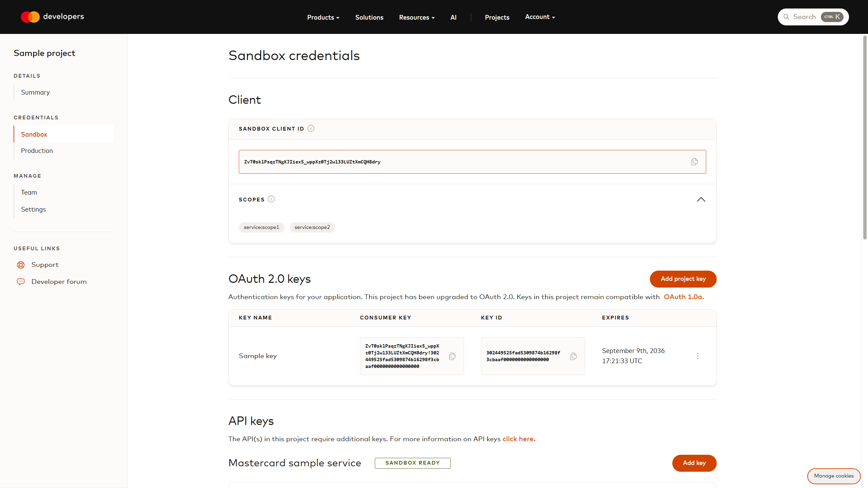This screenshot has width=868, height=488.
Task: Click Add project key button
Action: pos(683,279)
